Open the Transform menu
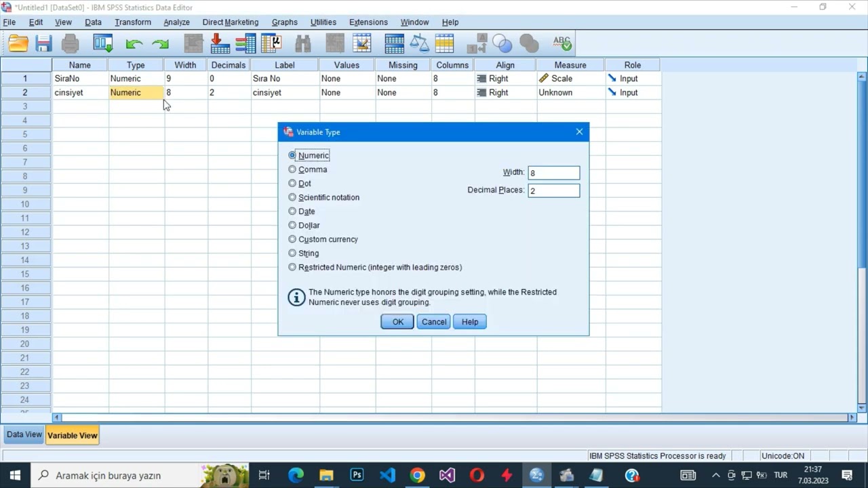Image resolution: width=868 pixels, height=488 pixels. 133,22
